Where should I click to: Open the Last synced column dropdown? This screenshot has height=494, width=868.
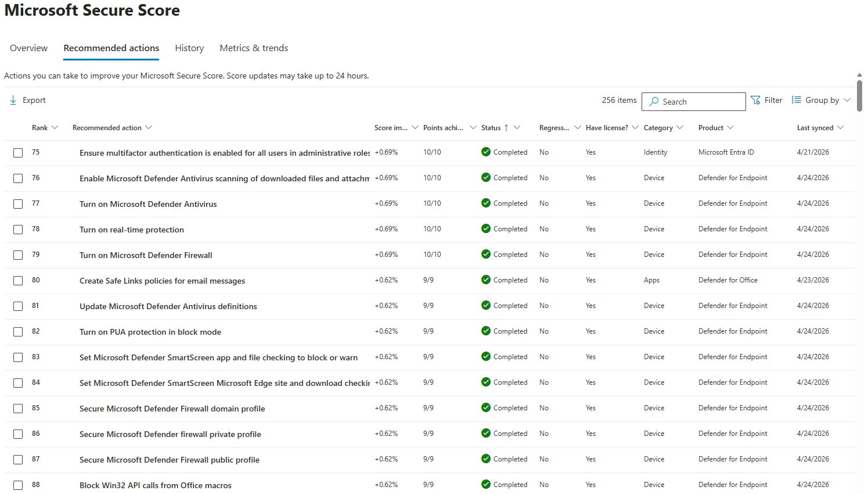point(840,128)
